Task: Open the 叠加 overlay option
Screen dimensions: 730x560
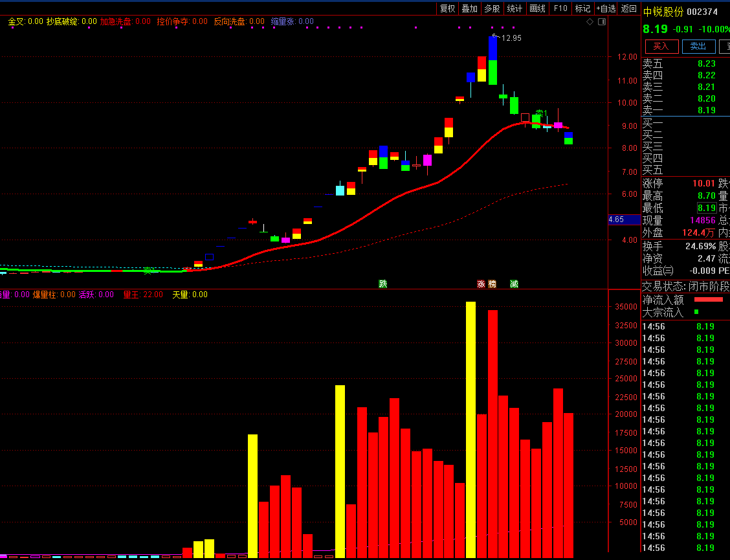Action: [x=469, y=8]
